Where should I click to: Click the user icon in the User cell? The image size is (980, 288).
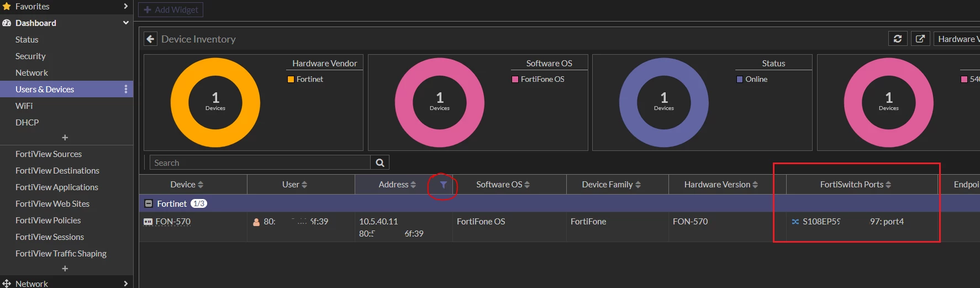256,222
